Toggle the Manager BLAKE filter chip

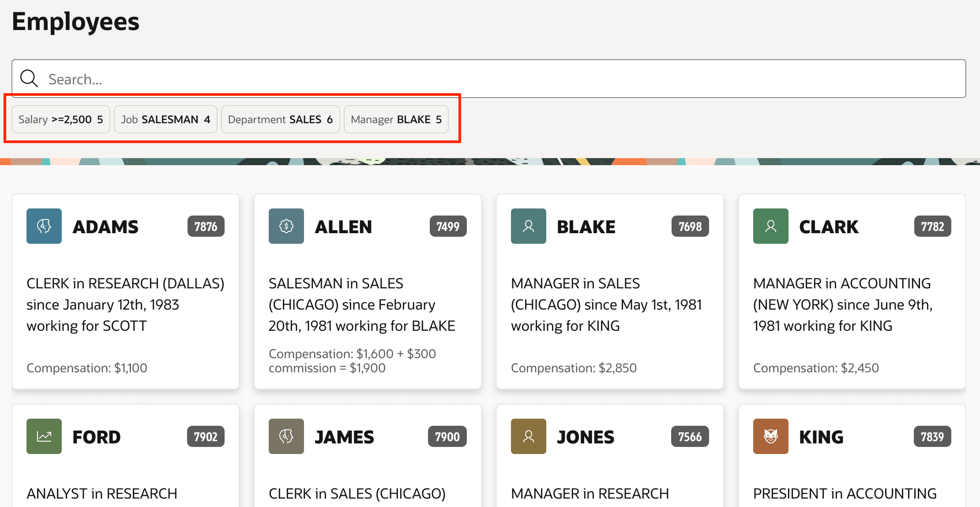pos(396,119)
